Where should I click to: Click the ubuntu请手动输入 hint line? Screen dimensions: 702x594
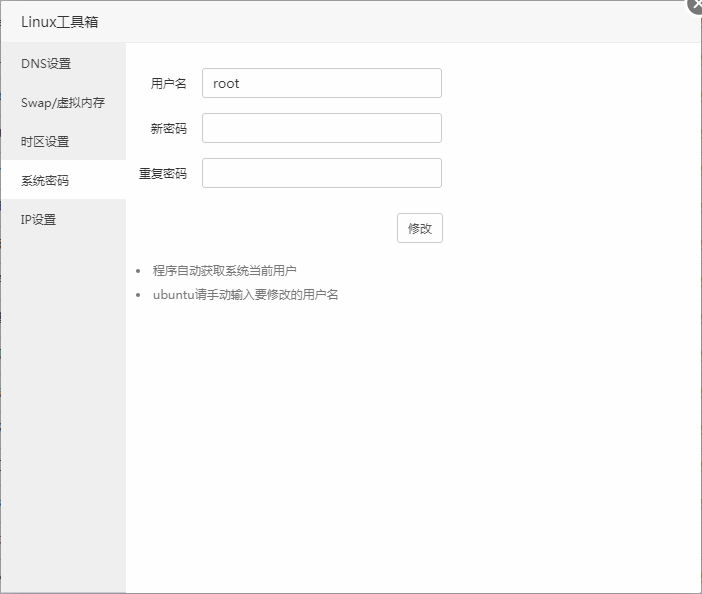pos(245,294)
